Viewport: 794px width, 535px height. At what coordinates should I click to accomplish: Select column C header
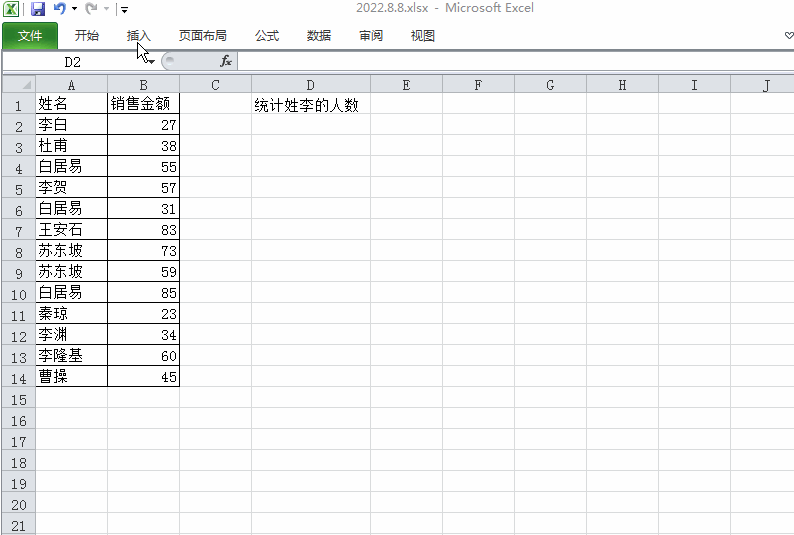click(x=215, y=85)
